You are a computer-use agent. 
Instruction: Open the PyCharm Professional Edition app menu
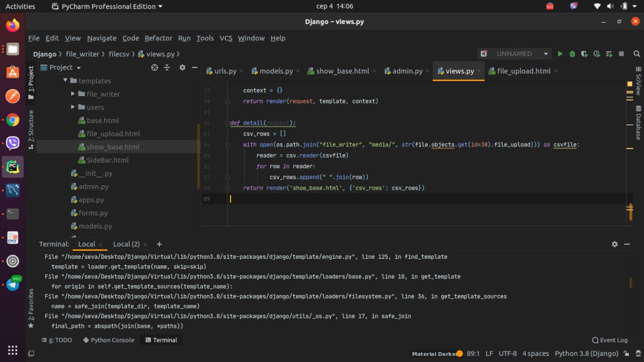(x=107, y=7)
